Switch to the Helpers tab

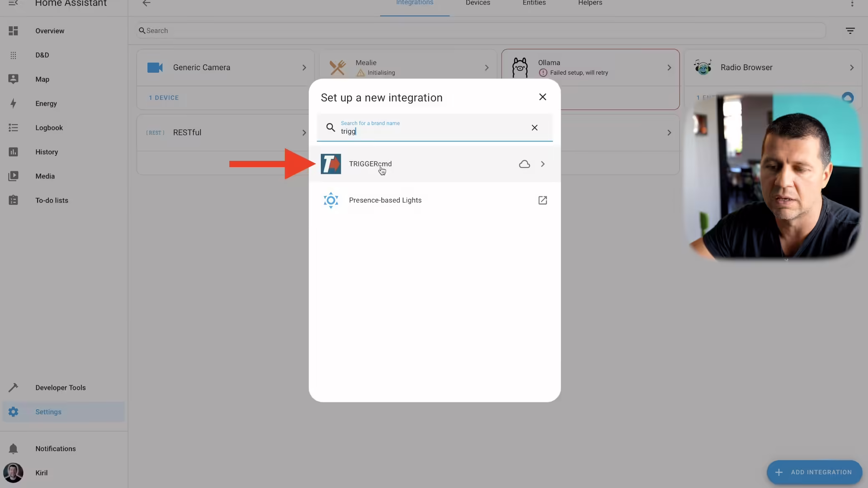(590, 3)
